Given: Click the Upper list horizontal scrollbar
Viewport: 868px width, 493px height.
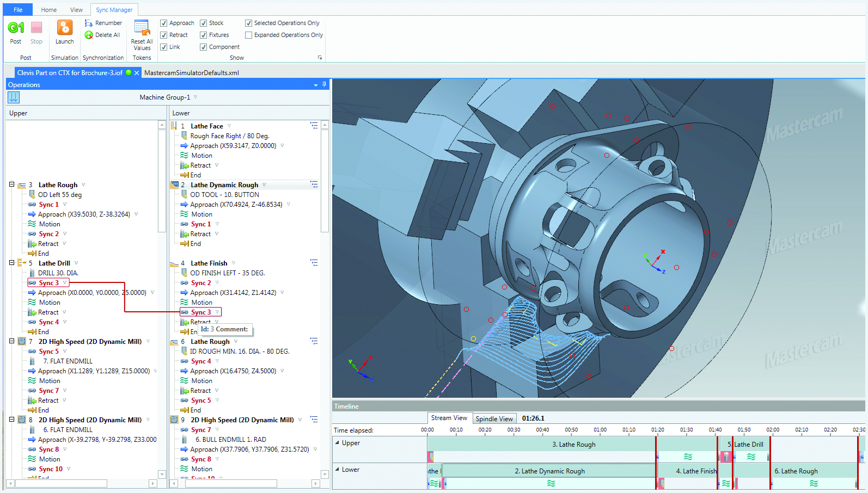Looking at the screenshot, I should (x=61, y=483).
